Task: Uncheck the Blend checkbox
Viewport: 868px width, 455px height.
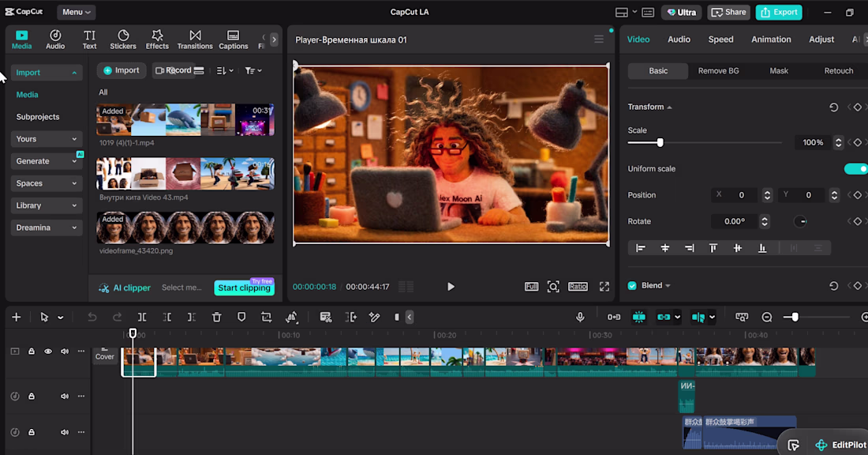Action: pyautogui.click(x=632, y=285)
